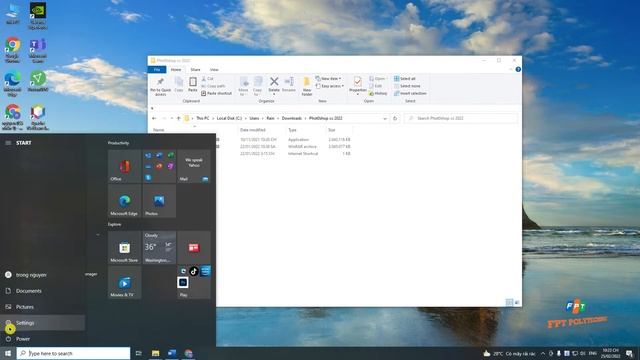Open the Copy to dropdown in ribbon
The height and width of the screenshot is (360, 640).
point(258,86)
